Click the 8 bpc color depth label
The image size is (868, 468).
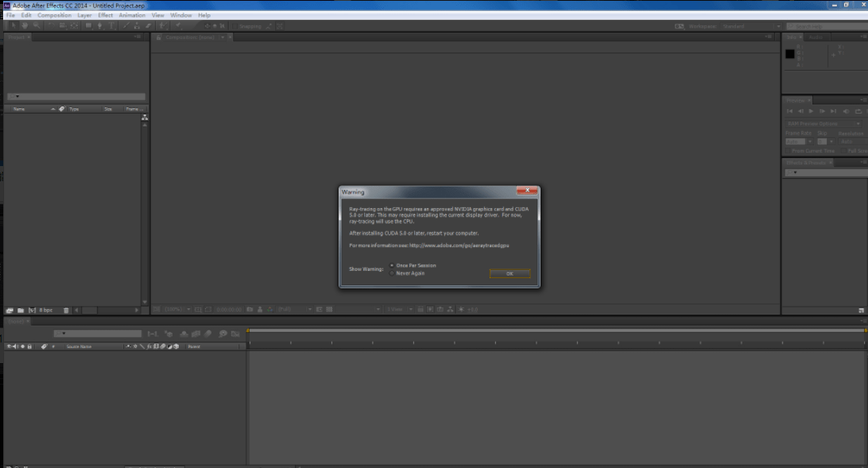point(46,311)
